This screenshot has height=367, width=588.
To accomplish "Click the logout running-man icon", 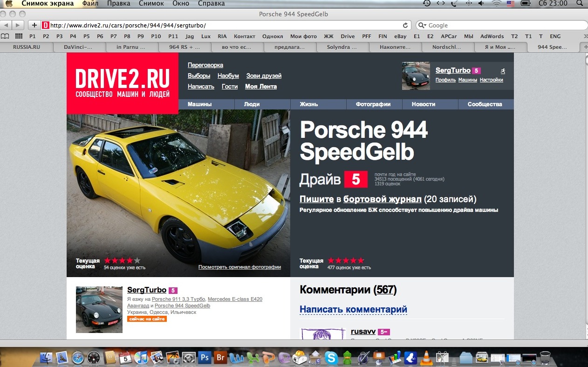I will (x=503, y=71).
